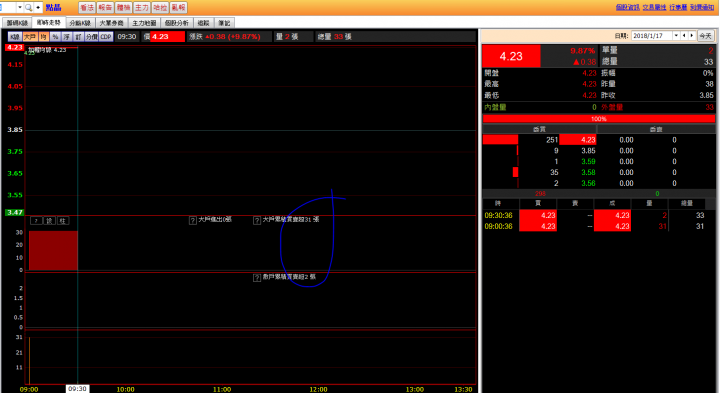This screenshot has height=393, width=720.
Task: Toggle the 浮 chart button
Action: [67, 37]
